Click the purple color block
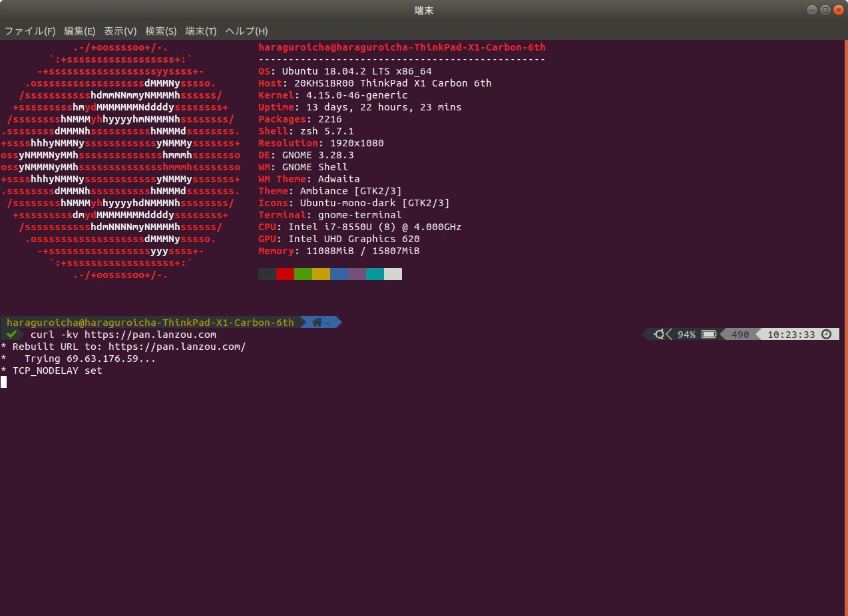 click(x=357, y=274)
